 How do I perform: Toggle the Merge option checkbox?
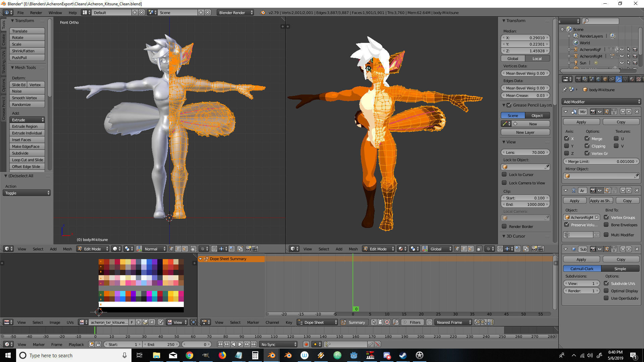[587, 138]
